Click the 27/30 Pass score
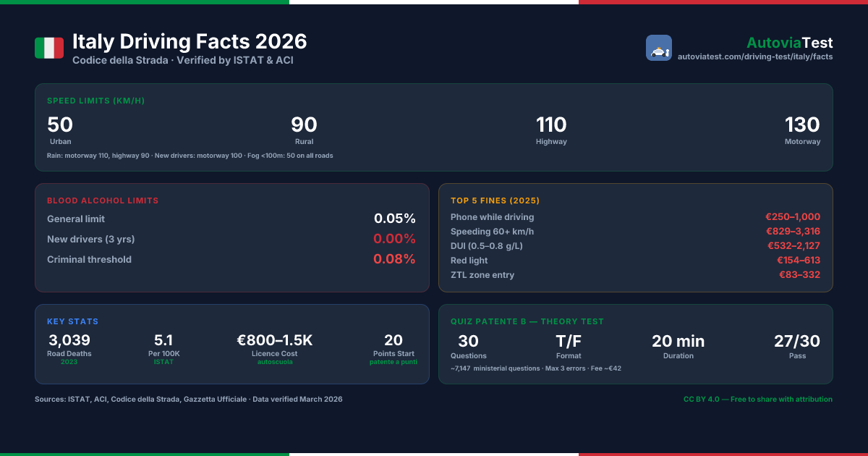 click(x=797, y=346)
